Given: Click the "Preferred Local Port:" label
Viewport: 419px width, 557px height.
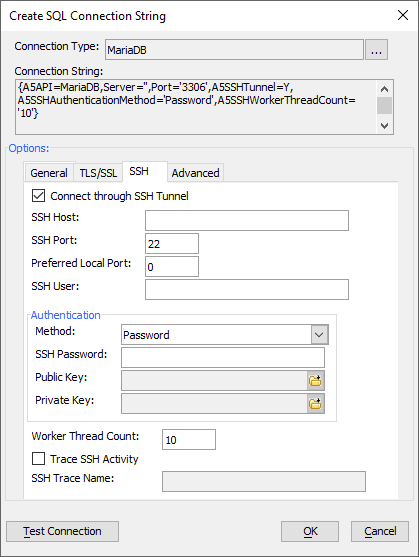Looking at the screenshot, I should click(81, 263).
